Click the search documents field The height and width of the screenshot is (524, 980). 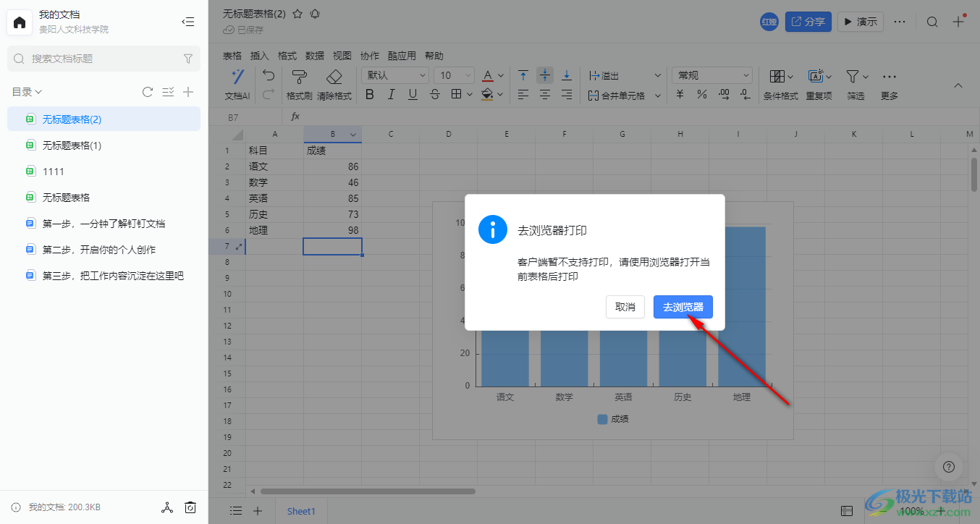[104, 59]
